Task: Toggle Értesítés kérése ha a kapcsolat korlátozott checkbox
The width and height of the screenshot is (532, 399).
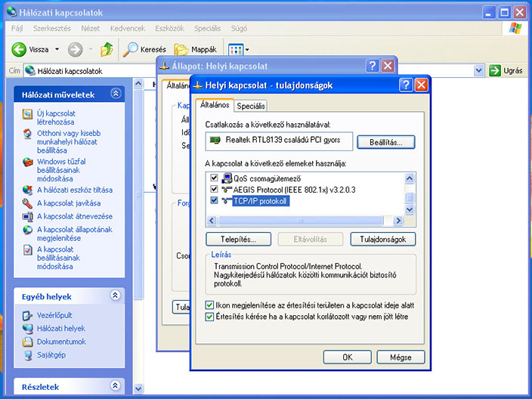Action: (x=209, y=317)
